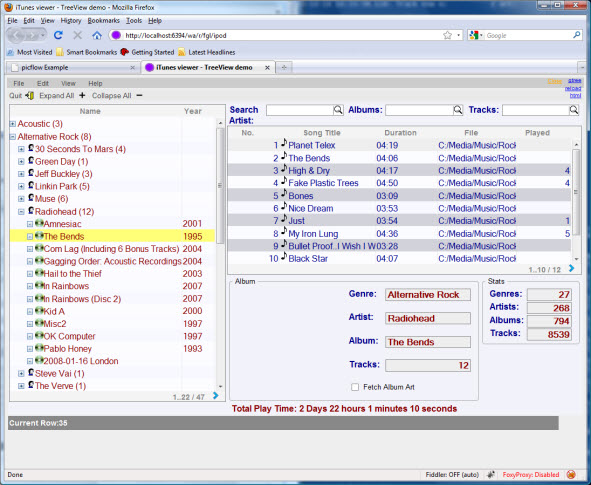Expand the Steve Vai artist node
This screenshot has height=485, width=591.
pos(21,373)
